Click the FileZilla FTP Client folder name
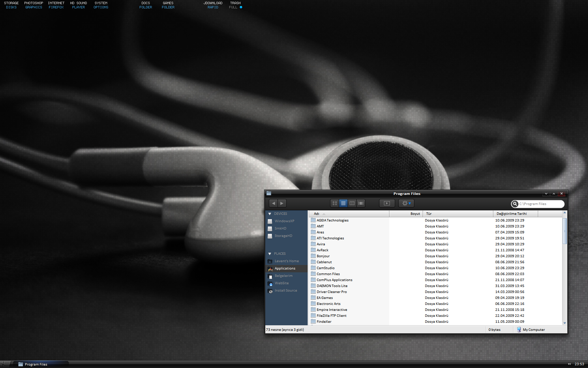This screenshot has width=588, height=368. tap(331, 316)
